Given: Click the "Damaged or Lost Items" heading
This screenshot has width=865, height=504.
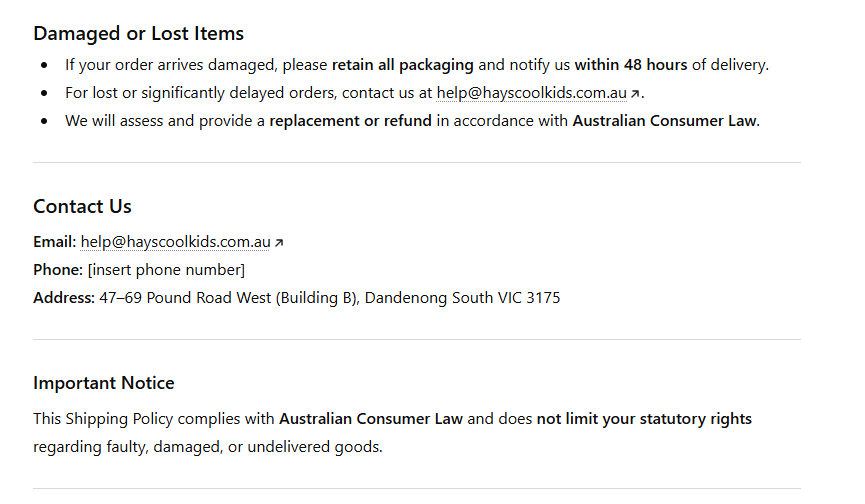Looking at the screenshot, I should (138, 34).
